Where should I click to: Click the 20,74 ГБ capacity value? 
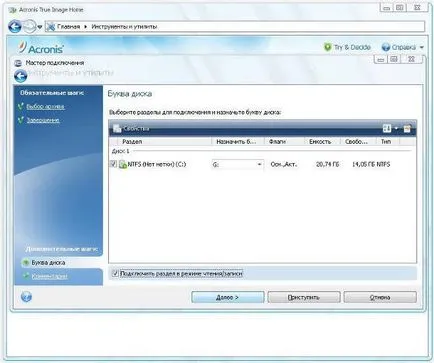coord(327,164)
